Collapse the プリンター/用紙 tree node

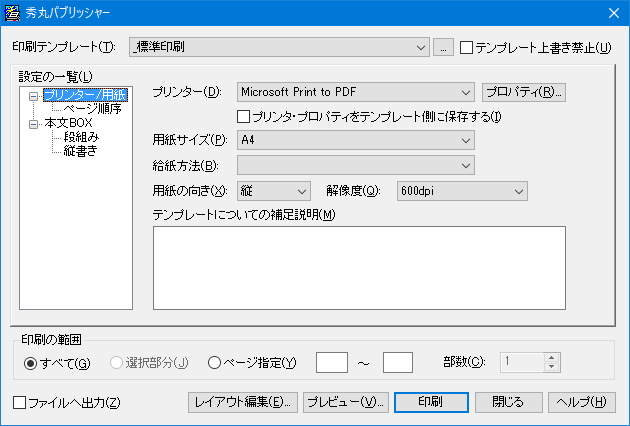[35, 96]
